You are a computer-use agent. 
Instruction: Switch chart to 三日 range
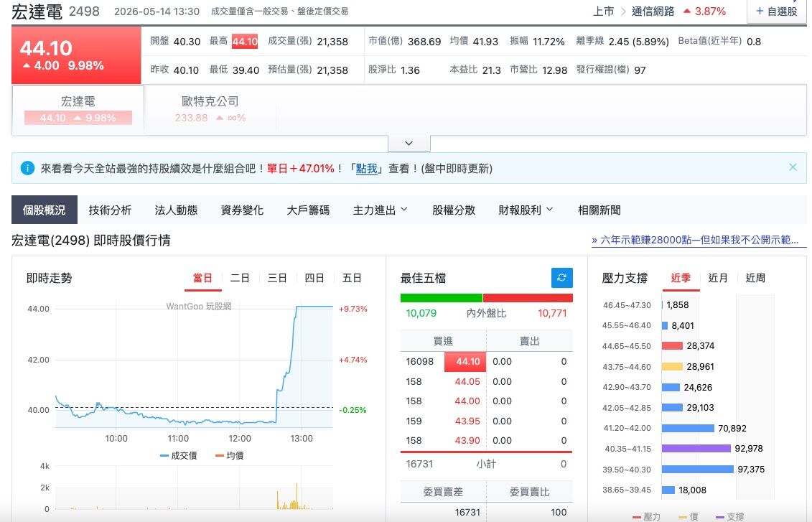[x=277, y=279]
